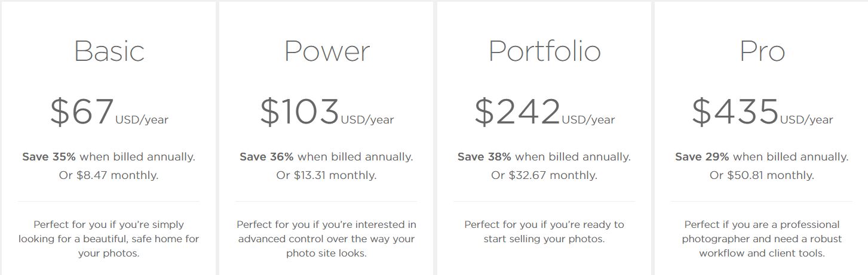Click the Basic plan description about safe home
Viewport: 868px width, 275px height.
[x=109, y=239]
